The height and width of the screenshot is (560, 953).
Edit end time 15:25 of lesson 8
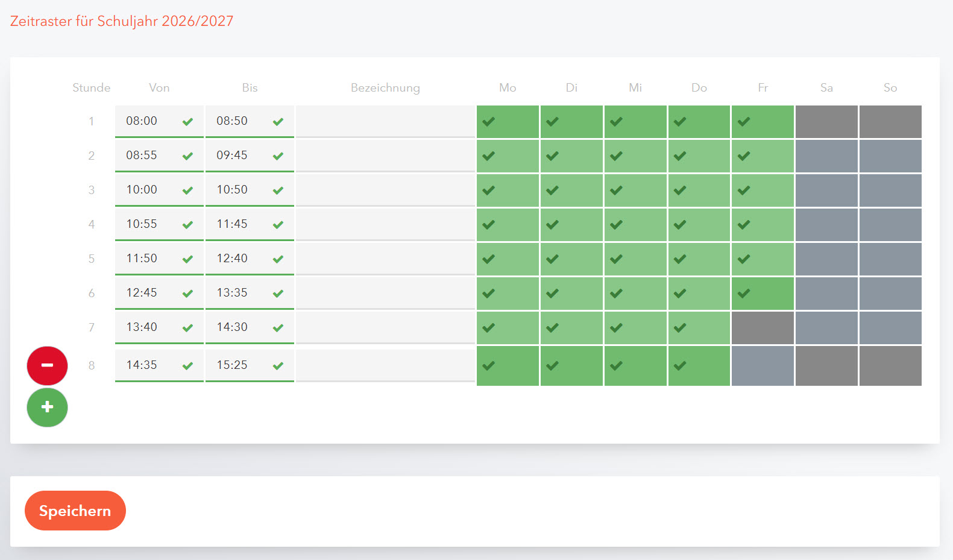(238, 365)
